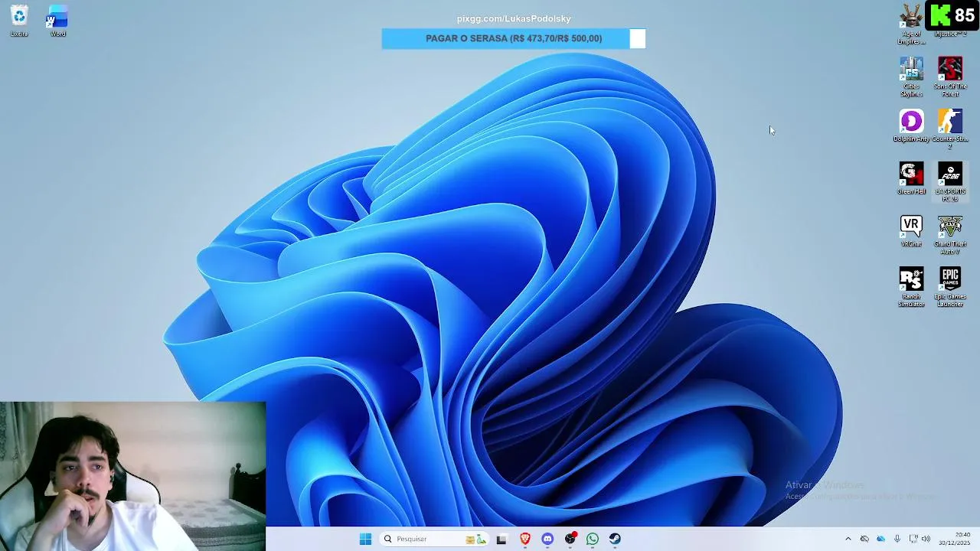Select the Sons Of The Forest shortcut

(950, 77)
